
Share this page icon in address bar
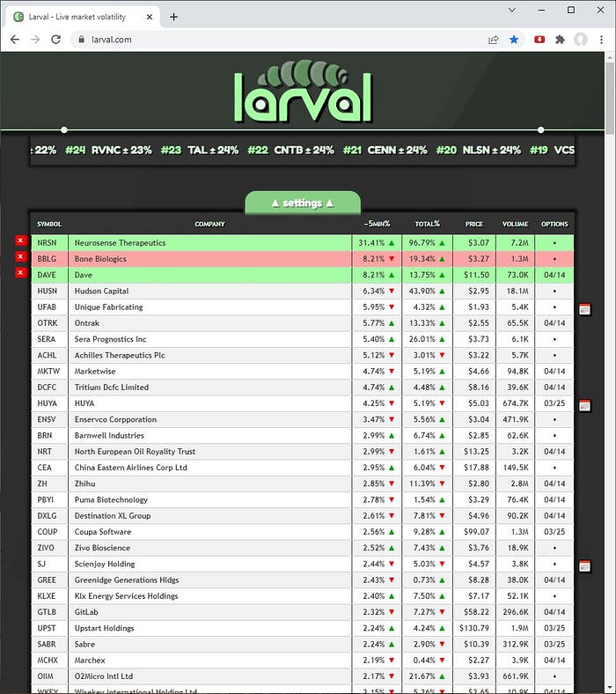tap(493, 40)
